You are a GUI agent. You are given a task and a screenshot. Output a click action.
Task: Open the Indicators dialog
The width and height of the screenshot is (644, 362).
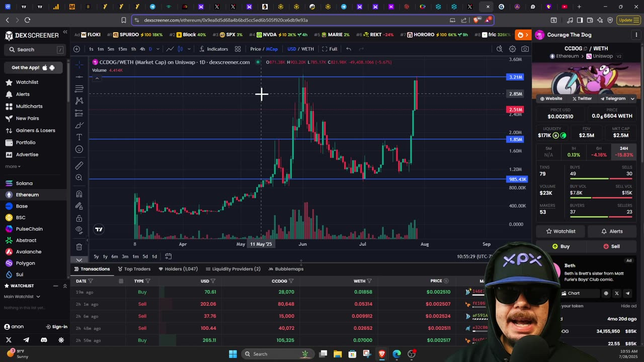[x=213, y=49]
